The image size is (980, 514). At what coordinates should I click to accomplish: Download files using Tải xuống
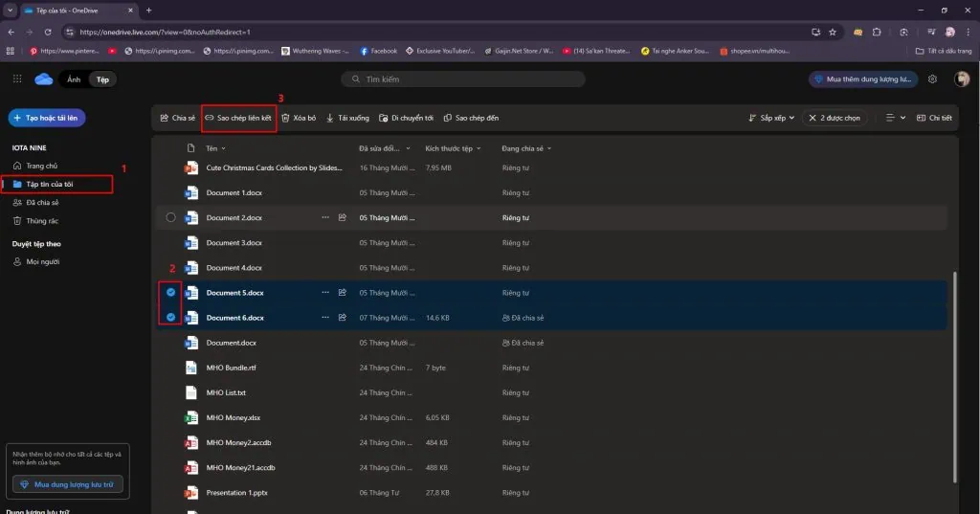pyautogui.click(x=347, y=118)
